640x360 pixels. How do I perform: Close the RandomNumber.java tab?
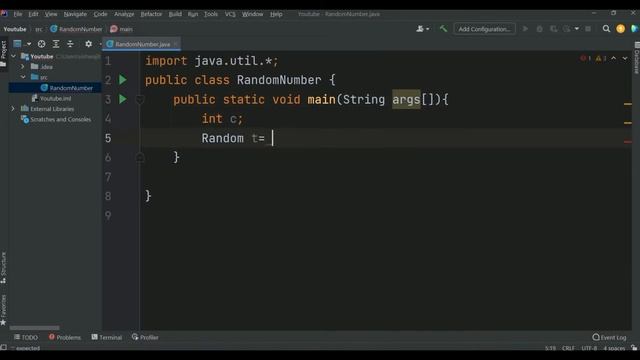[x=176, y=44]
